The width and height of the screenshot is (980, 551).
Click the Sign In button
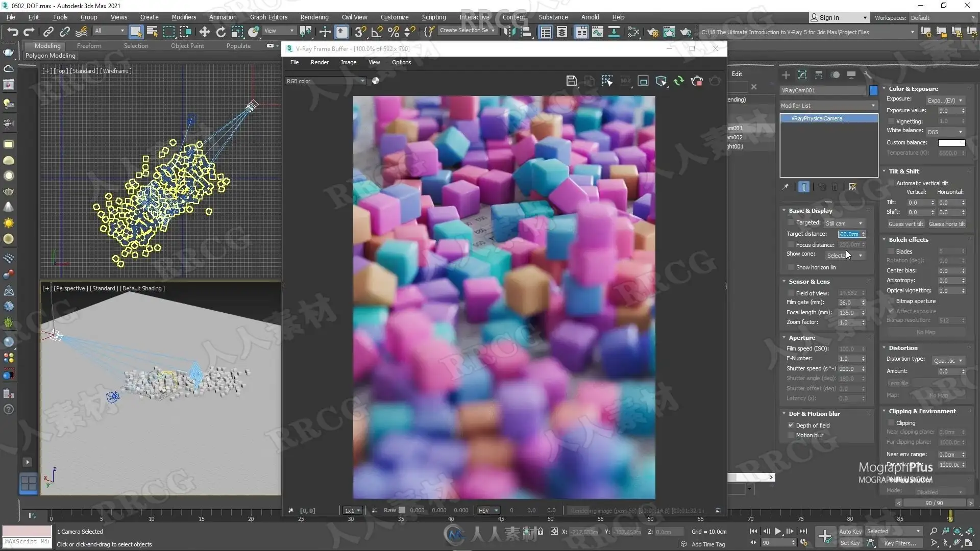pos(839,17)
